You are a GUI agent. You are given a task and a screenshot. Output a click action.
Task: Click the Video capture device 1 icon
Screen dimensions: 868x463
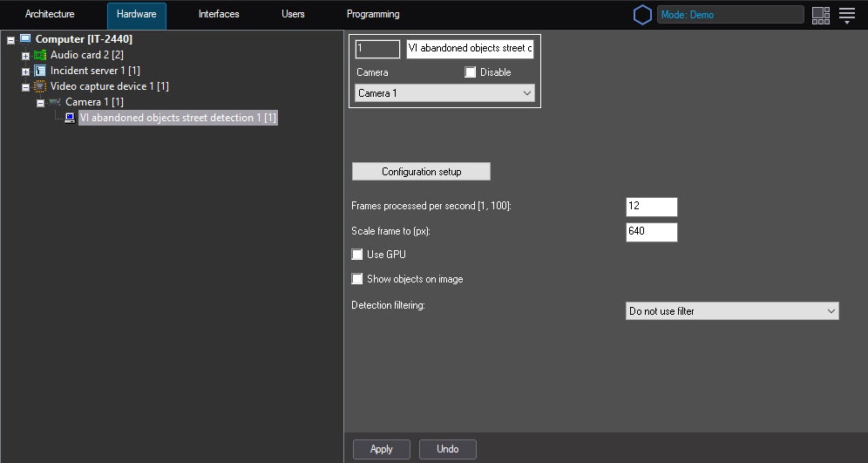click(40, 86)
